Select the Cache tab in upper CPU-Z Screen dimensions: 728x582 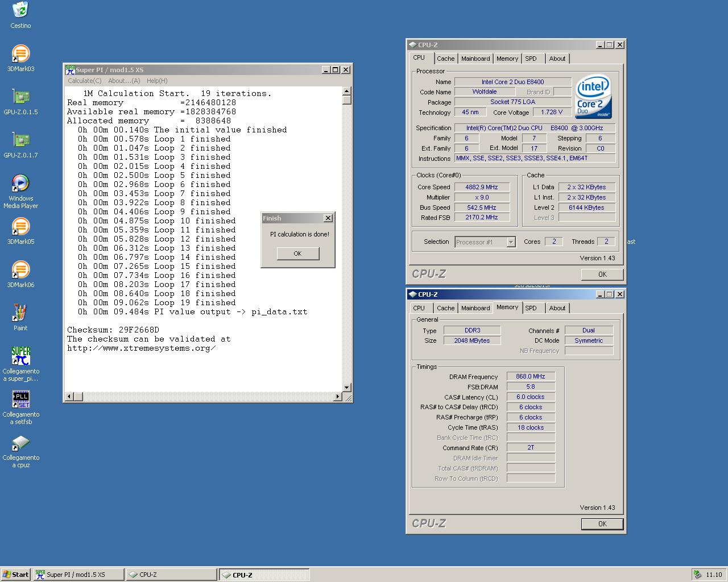pyautogui.click(x=445, y=59)
